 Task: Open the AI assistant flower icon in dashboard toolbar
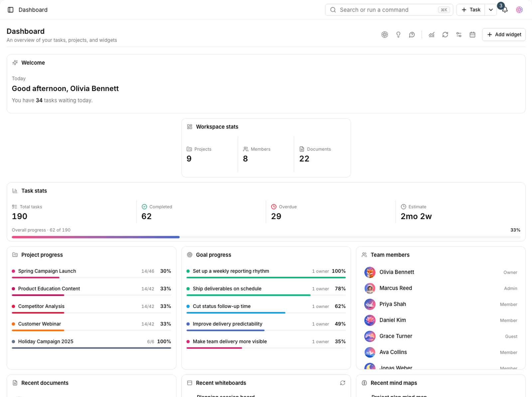[x=385, y=35]
